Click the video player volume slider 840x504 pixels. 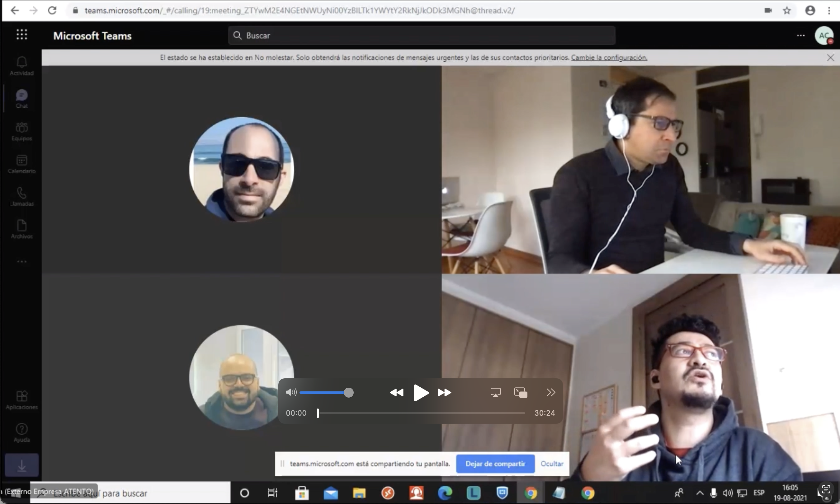(x=324, y=393)
